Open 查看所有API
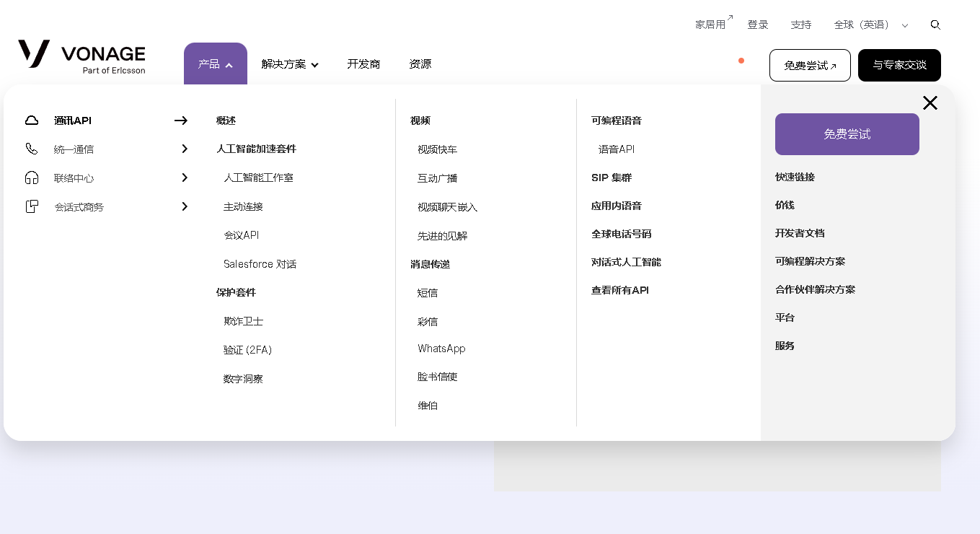 point(620,290)
